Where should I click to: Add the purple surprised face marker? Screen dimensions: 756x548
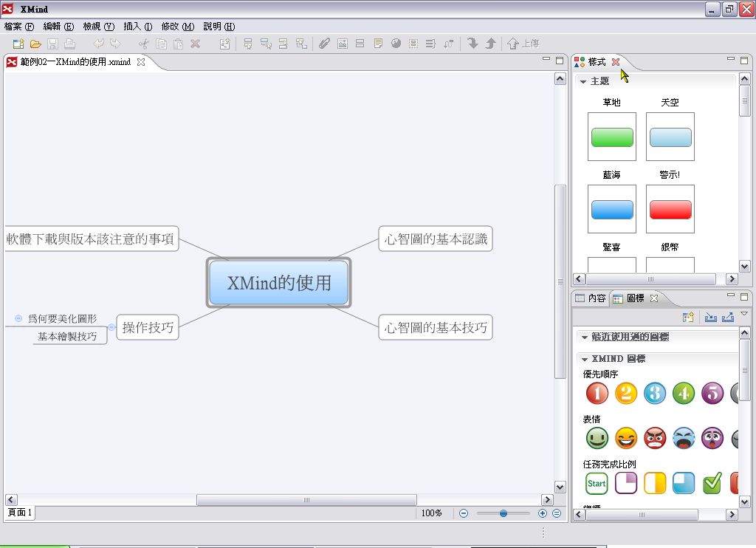point(712,439)
